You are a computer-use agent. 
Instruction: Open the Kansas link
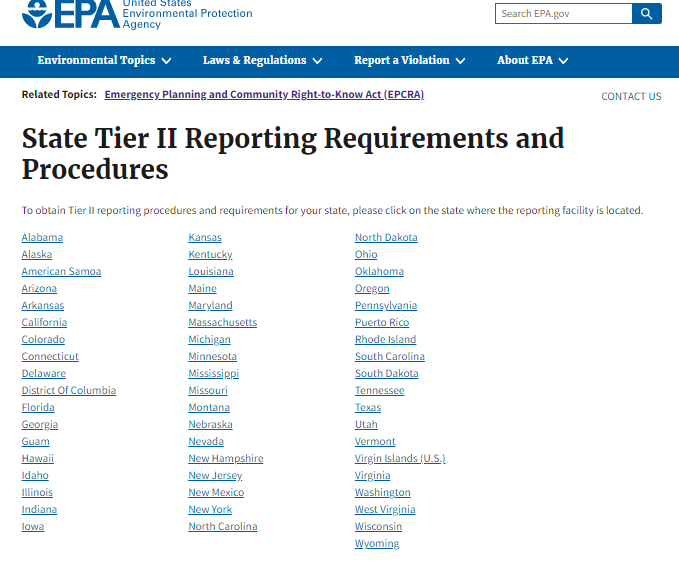[205, 237]
